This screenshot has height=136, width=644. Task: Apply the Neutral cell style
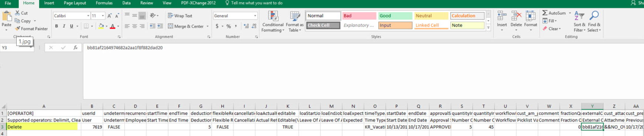(x=431, y=16)
